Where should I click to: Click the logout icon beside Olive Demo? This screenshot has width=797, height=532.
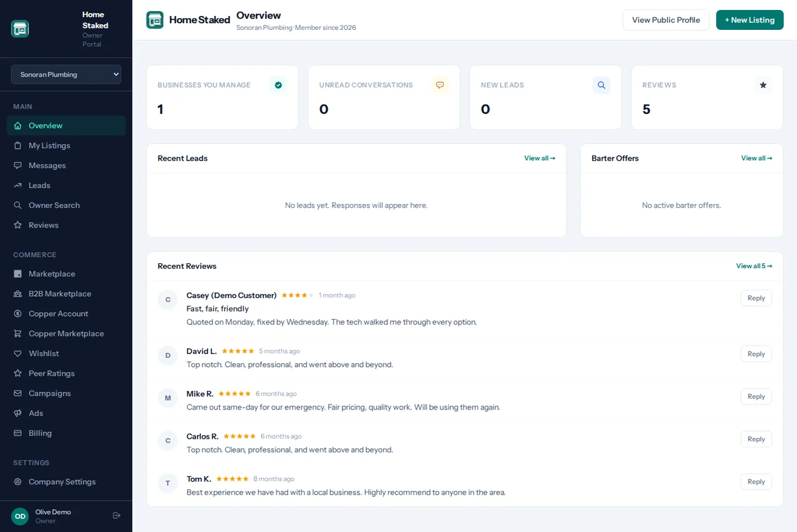click(x=116, y=516)
